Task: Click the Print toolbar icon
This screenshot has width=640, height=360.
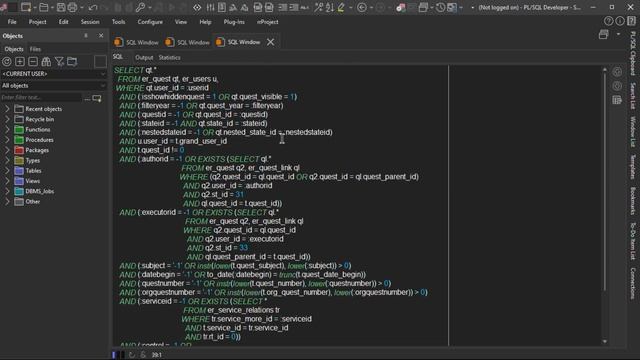Action: [72, 7]
